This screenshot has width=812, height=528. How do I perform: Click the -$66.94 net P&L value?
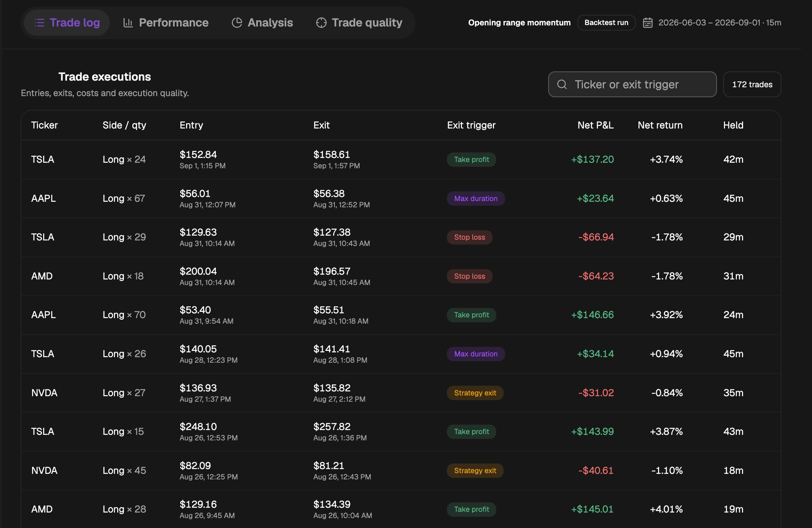[x=596, y=237]
